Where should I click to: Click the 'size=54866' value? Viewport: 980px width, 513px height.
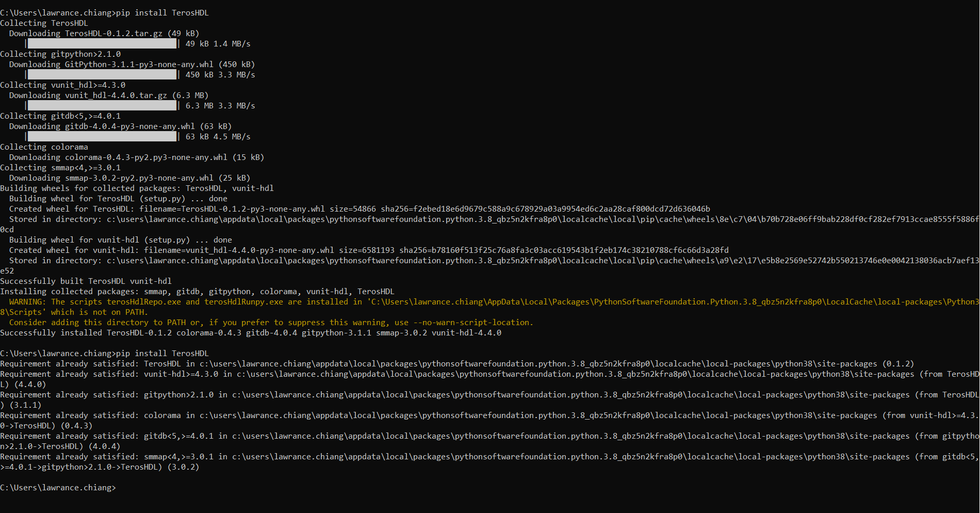[x=353, y=209]
